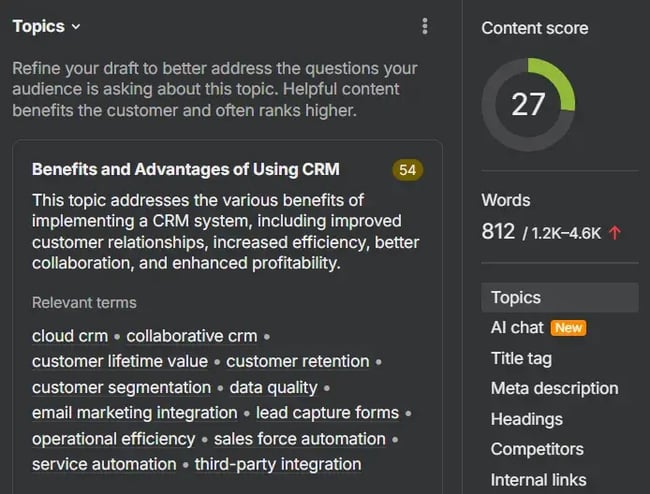Image resolution: width=650 pixels, height=494 pixels.
Task: Open the Competitors section
Action: [x=537, y=449]
